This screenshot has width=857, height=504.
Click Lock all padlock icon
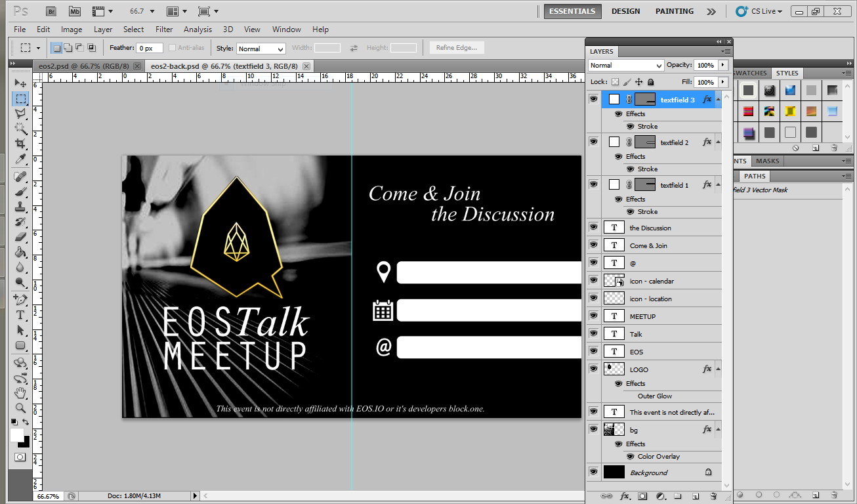(650, 82)
